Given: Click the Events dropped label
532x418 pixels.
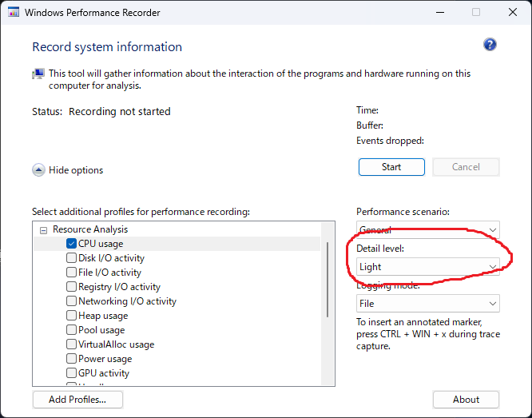Looking at the screenshot, I should pyautogui.click(x=390, y=141).
